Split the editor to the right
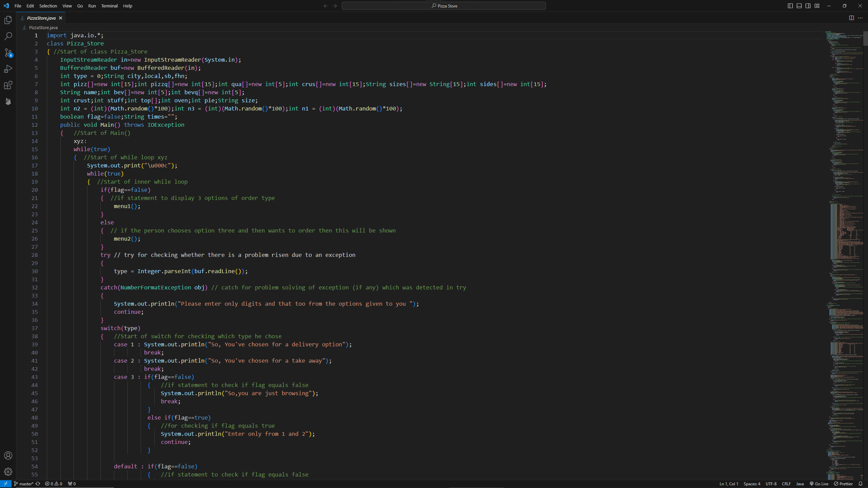 pyautogui.click(x=851, y=18)
